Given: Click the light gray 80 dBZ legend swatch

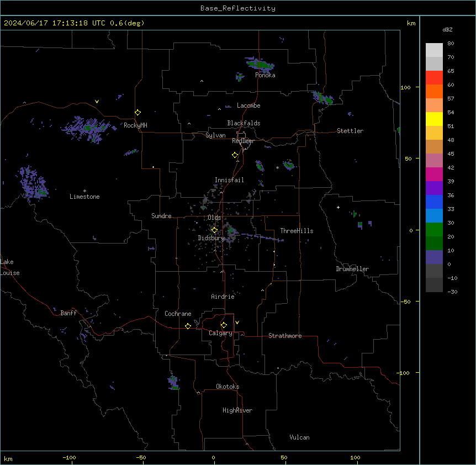Looking at the screenshot, I should point(434,50).
